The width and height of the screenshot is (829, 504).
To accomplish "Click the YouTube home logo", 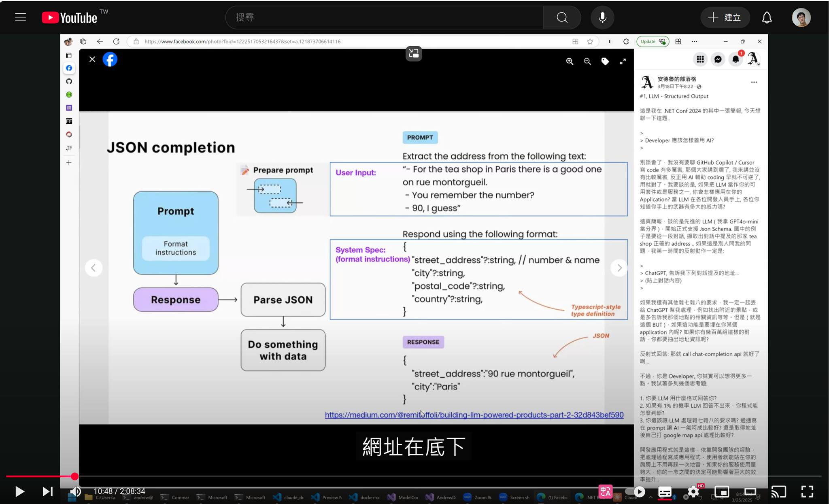I will coord(70,17).
